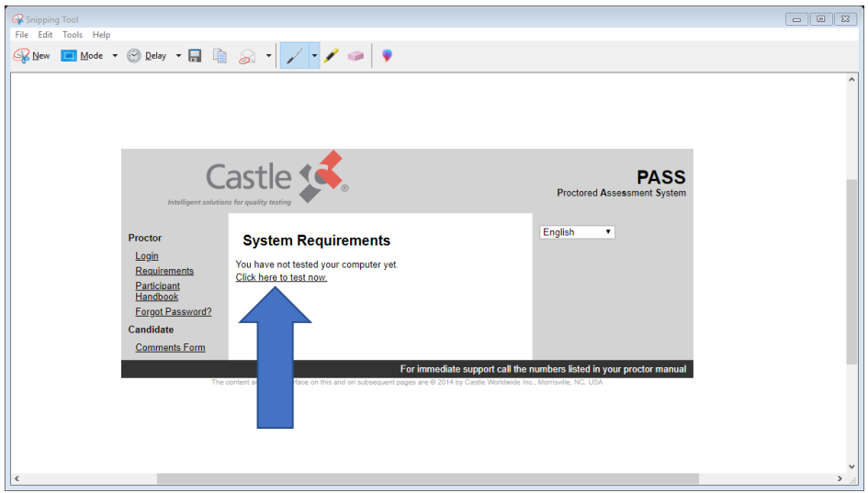The height and width of the screenshot is (493, 868).
Task: Click the 'Candidate' section heading
Action: coord(151,330)
